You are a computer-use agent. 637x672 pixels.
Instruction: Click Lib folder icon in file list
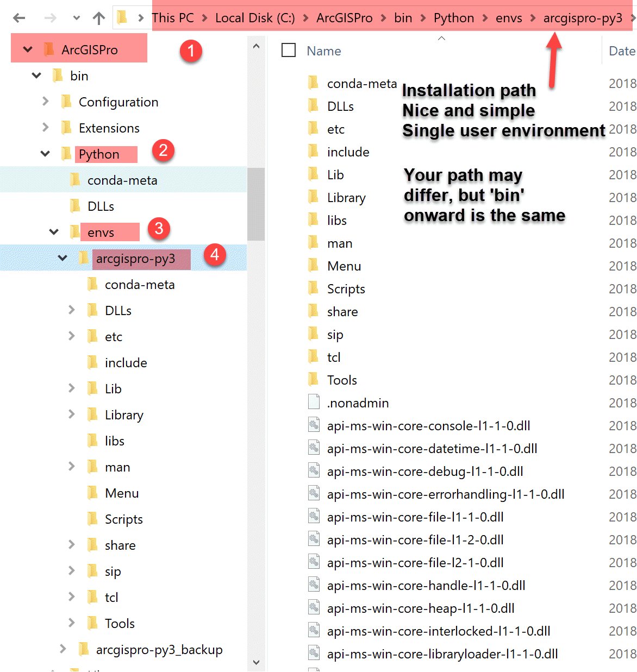[314, 174]
